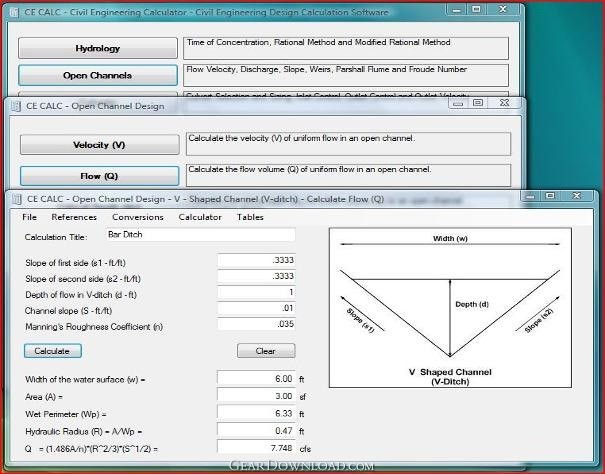Minimize the V-ditch Calculate Flow window
The image size is (605, 474).
coord(532,196)
